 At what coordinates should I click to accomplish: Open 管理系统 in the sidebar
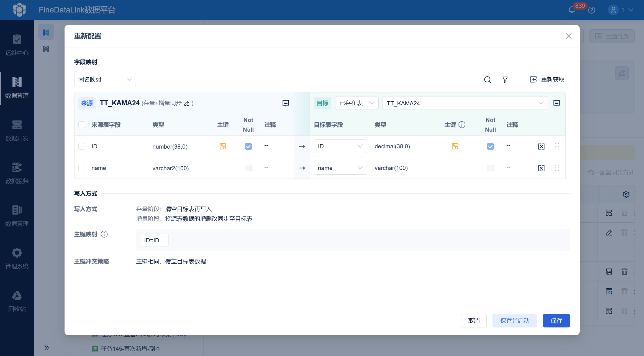(17, 259)
